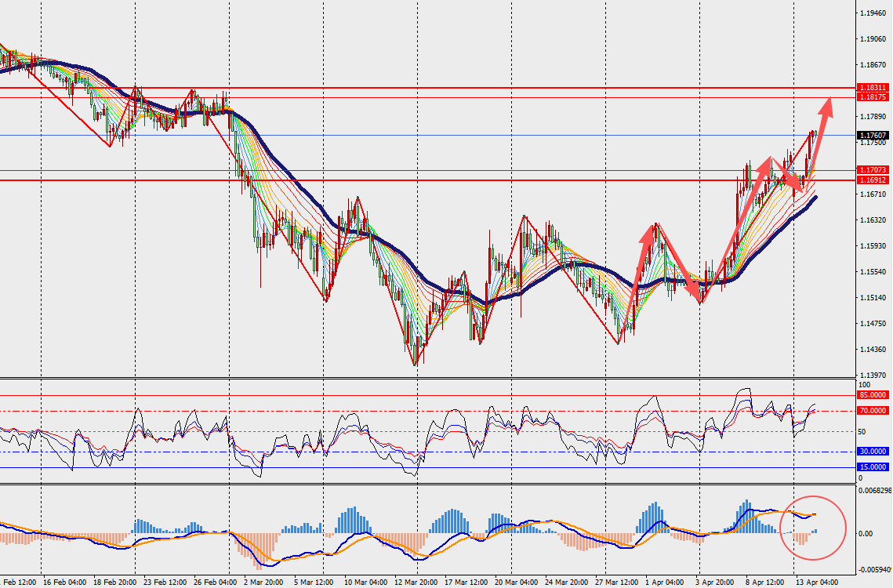This screenshot has height=588, width=893.
Task: Click the 15.0000 oversold level label
Action: [872, 468]
